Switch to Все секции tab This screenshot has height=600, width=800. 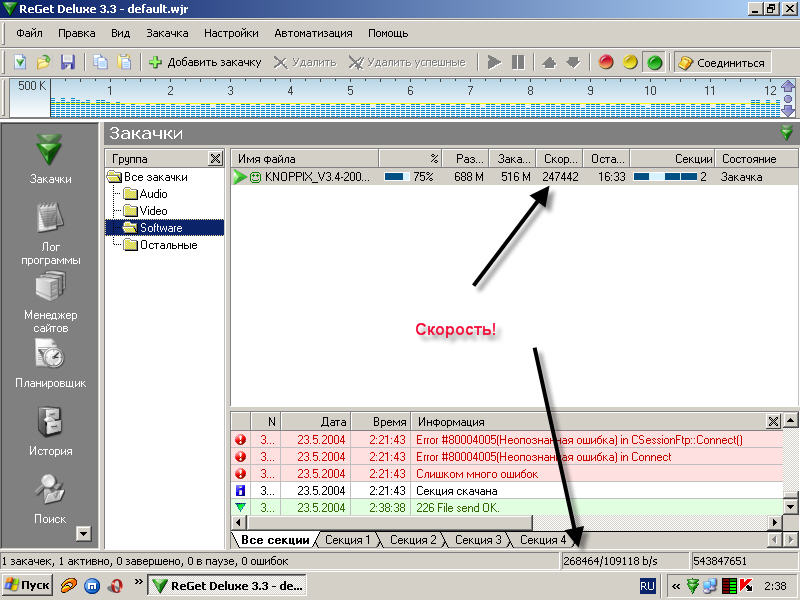click(275, 540)
